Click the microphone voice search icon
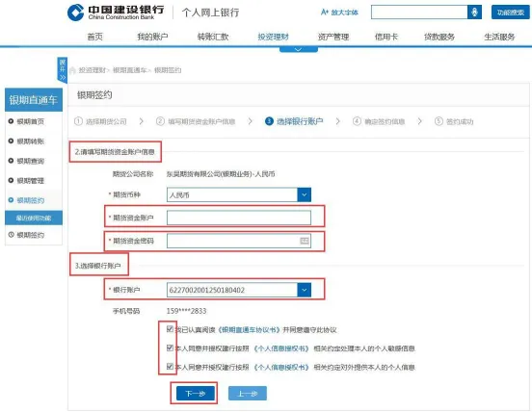Image resolution: width=532 pixels, height=412 pixels. [474, 13]
